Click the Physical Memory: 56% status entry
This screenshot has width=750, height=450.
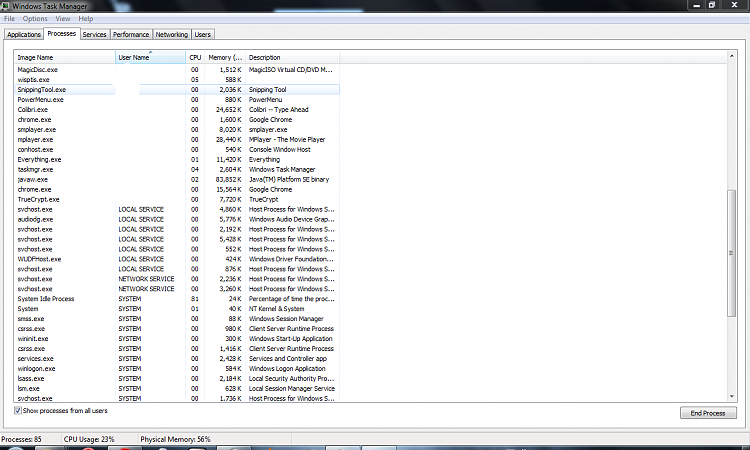pyautogui.click(x=175, y=439)
